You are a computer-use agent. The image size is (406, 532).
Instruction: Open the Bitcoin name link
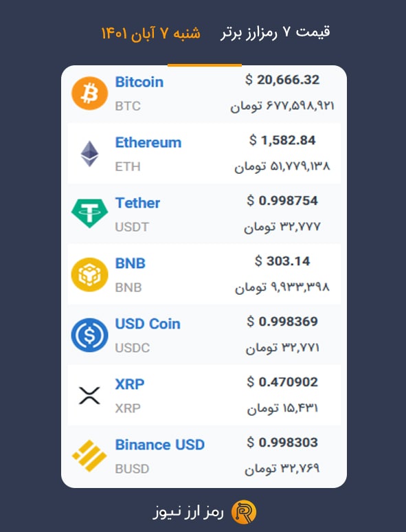coord(139,82)
